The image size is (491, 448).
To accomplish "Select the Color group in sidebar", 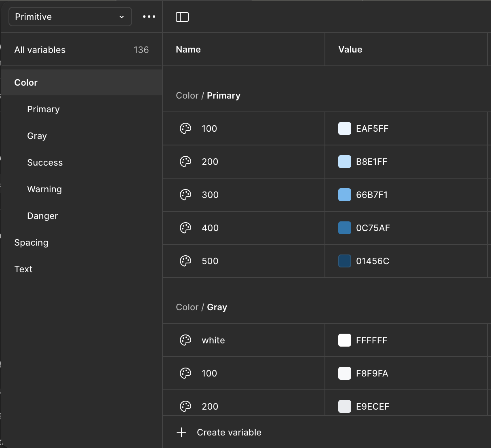I will pyautogui.click(x=82, y=82).
